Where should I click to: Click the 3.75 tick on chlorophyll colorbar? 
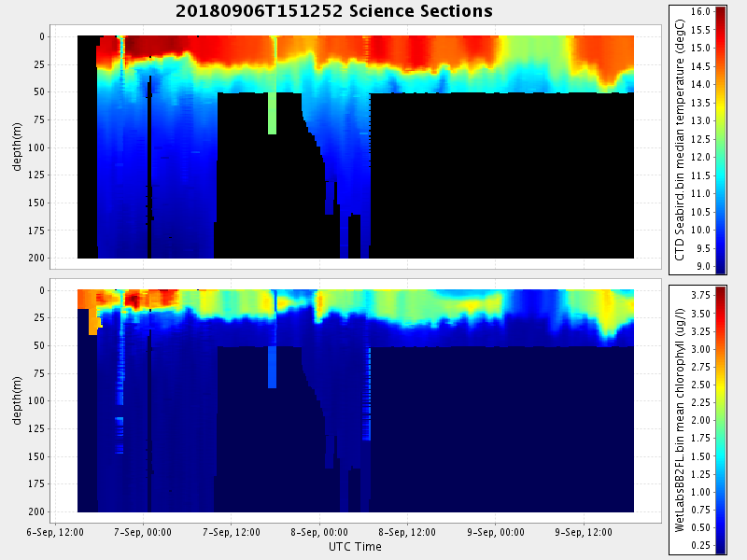click(702, 294)
